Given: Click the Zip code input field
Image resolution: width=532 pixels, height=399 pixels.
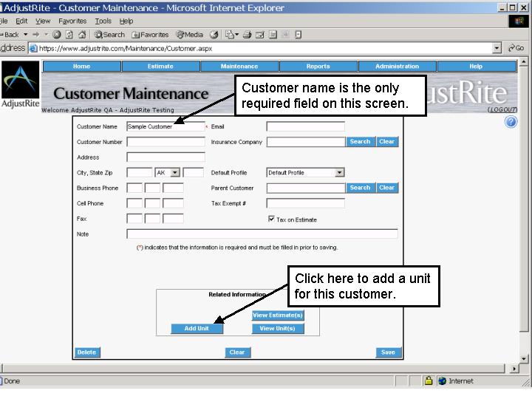Looking at the screenshot, I should click(193, 173).
